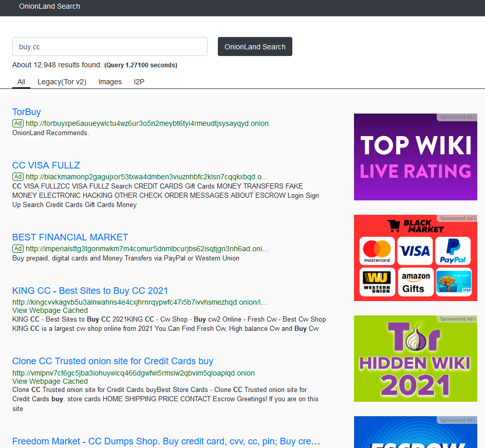The width and height of the screenshot is (485, 448).
Task: Click the OnionLand Search header title
Action: point(49,7)
